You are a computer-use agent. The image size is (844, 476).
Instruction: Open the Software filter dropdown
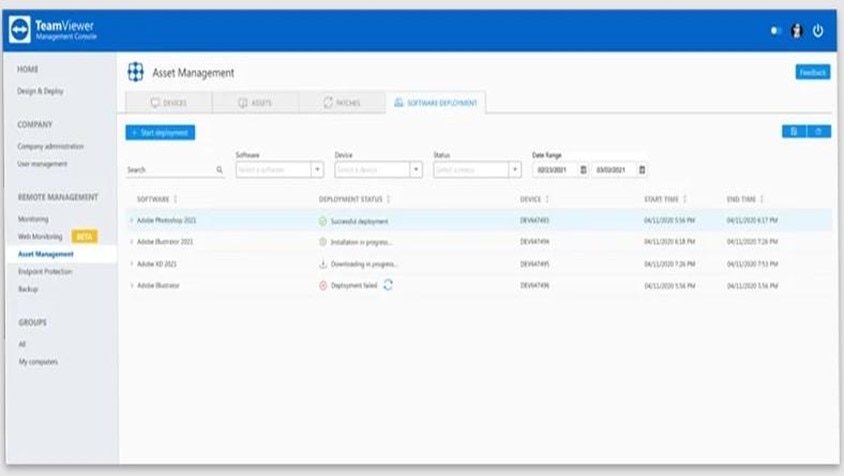pyautogui.click(x=279, y=170)
